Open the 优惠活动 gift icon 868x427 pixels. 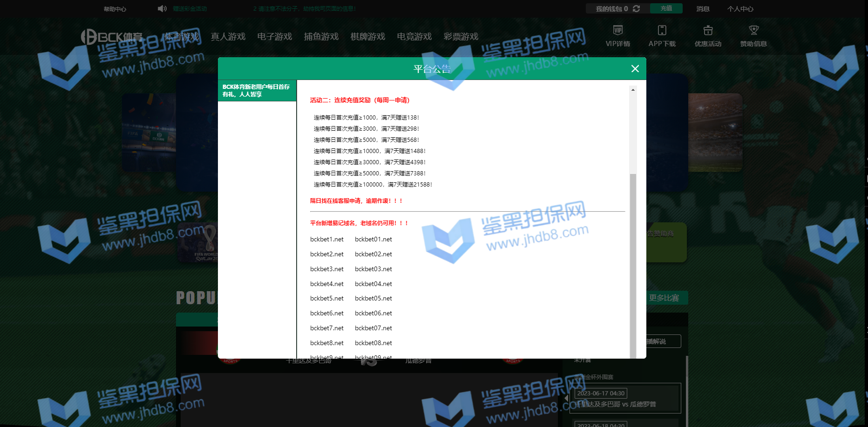point(708,31)
